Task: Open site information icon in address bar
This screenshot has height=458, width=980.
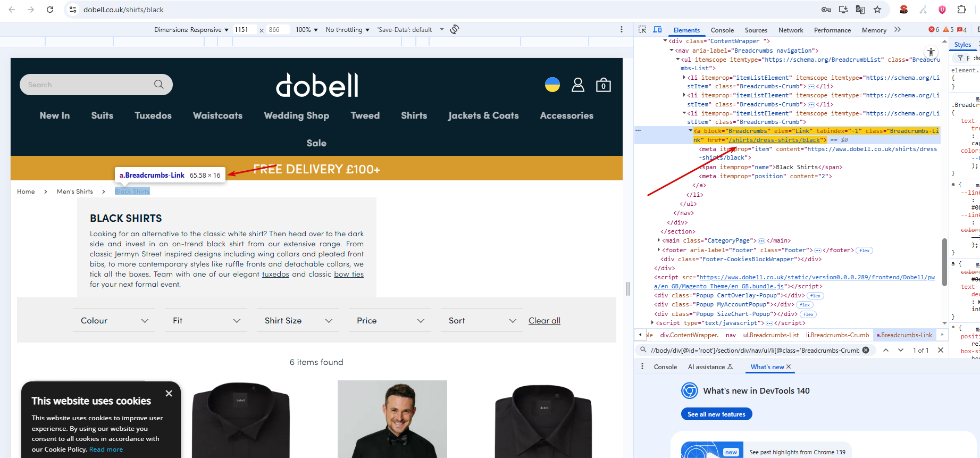Action: point(73,10)
